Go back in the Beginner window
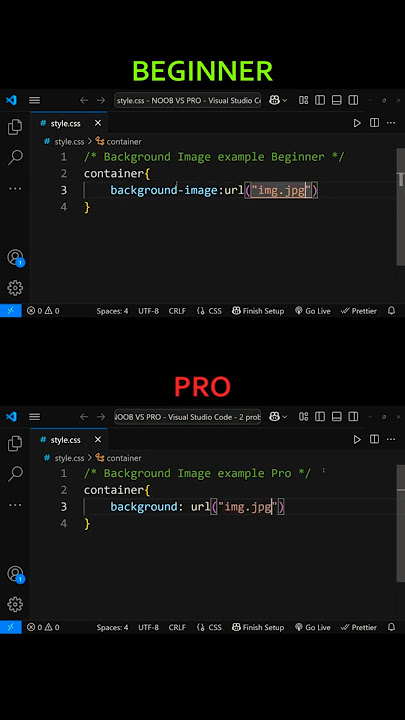 (x=84, y=100)
